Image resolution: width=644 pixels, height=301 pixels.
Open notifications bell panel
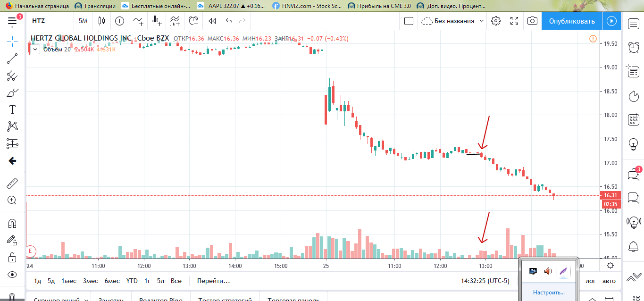coord(634,246)
